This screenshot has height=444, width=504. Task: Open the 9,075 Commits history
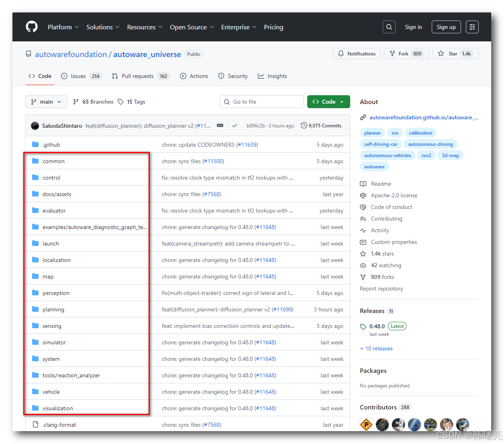(321, 126)
